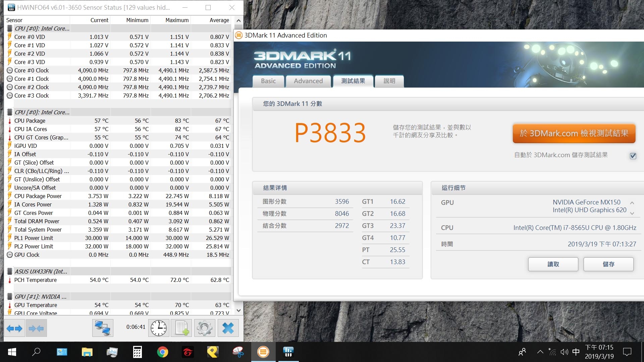The height and width of the screenshot is (362, 644).
Task: Switch to the Advanced tab
Action: coord(308,81)
